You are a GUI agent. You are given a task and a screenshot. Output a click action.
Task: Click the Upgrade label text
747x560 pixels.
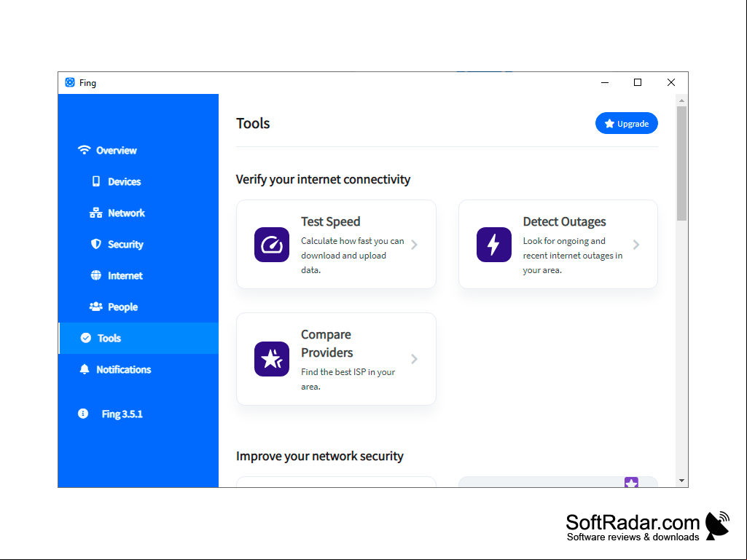click(633, 124)
